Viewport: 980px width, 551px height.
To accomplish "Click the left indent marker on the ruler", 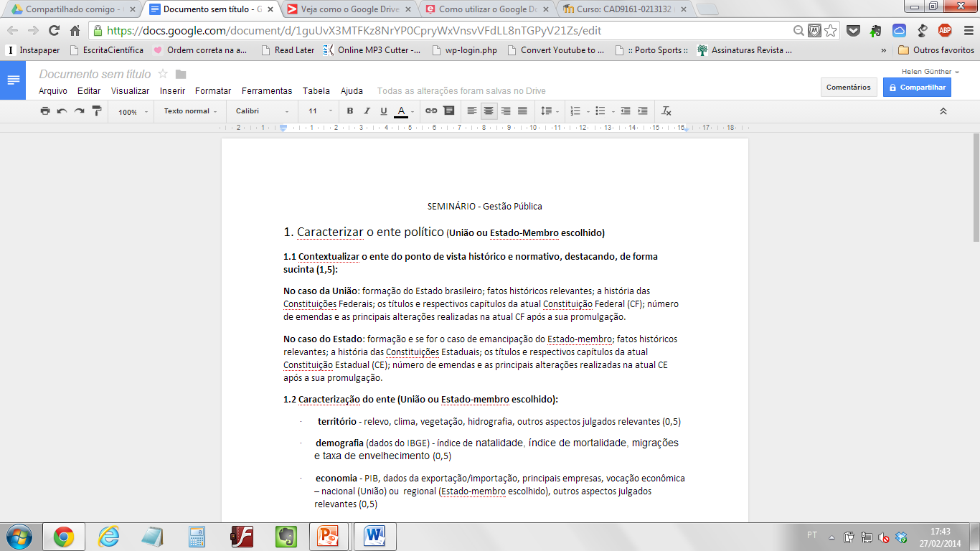I will (283, 128).
